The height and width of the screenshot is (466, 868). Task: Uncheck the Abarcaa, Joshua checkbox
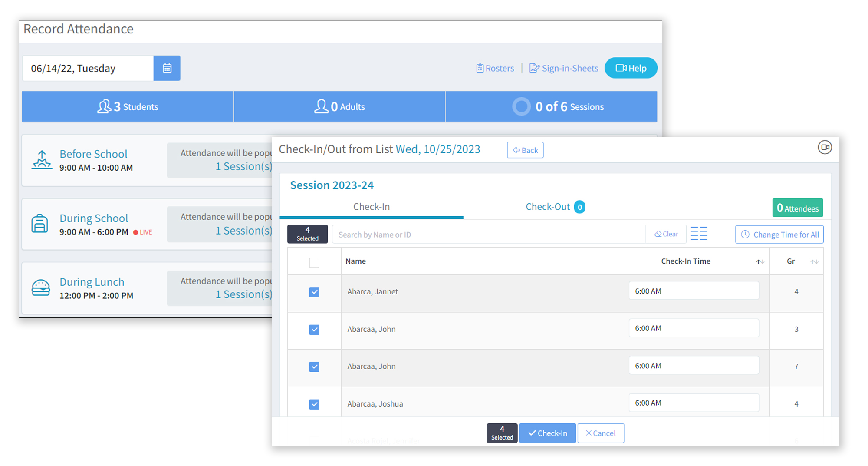314,404
